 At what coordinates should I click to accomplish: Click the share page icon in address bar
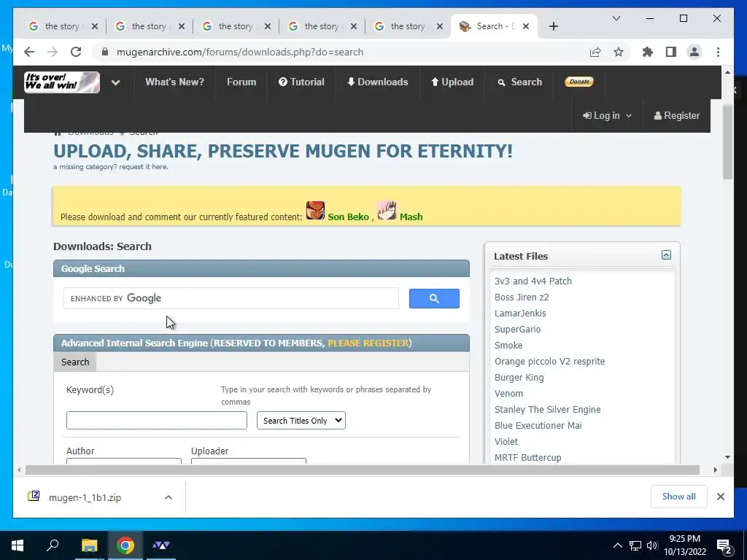pyautogui.click(x=595, y=52)
